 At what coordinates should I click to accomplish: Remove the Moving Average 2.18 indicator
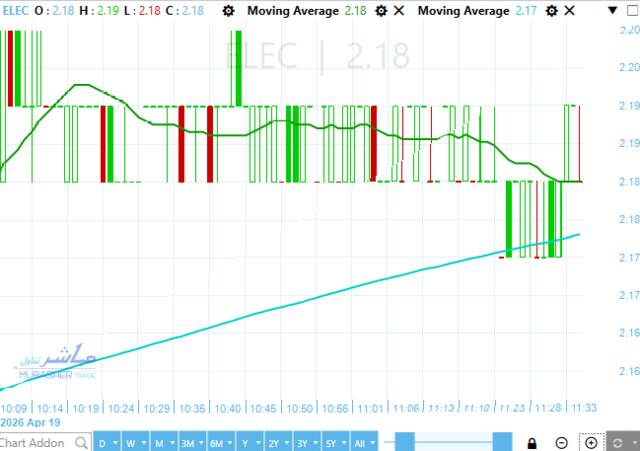point(400,10)
